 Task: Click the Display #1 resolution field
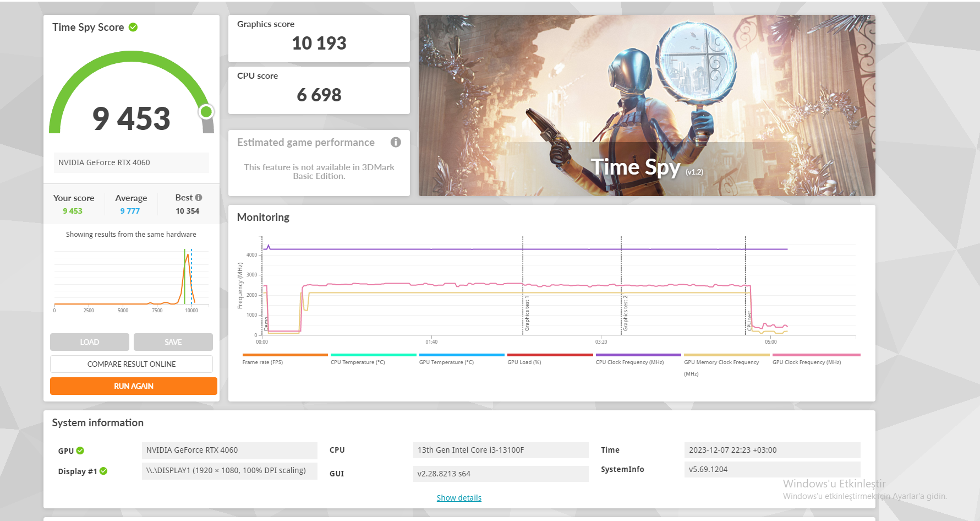229,471
